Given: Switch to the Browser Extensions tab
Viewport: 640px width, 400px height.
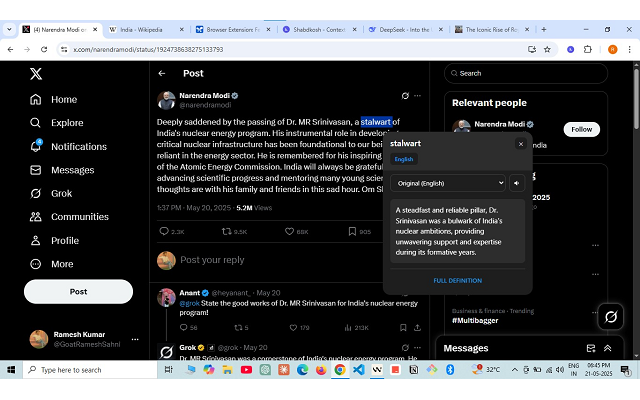Looking at the screenshot, I should [x=233, y=29].
